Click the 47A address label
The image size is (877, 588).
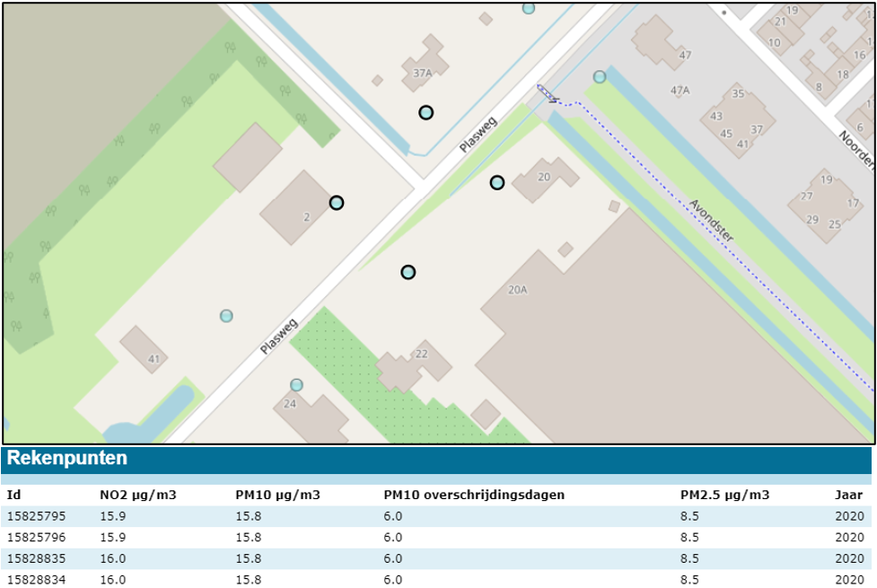(x=680, y=90)
